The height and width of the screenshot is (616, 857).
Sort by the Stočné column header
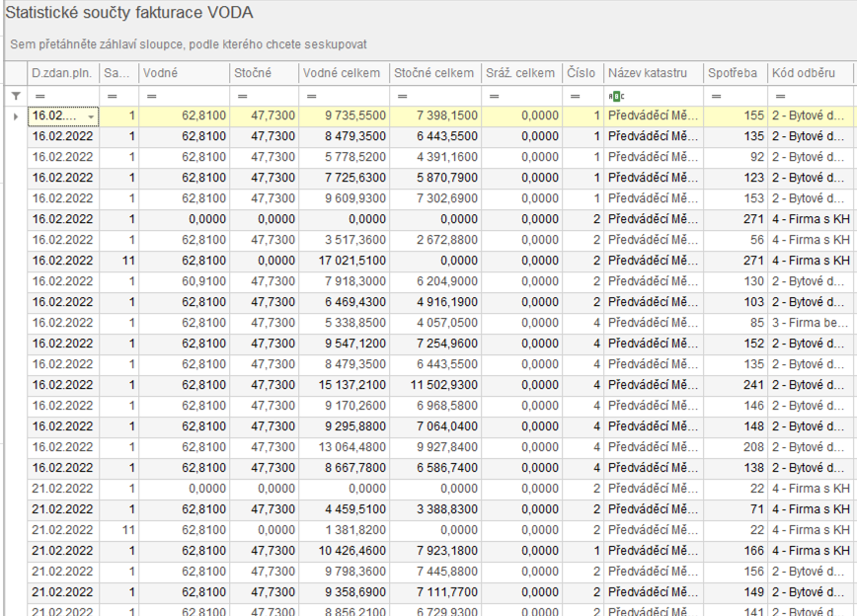264,73
